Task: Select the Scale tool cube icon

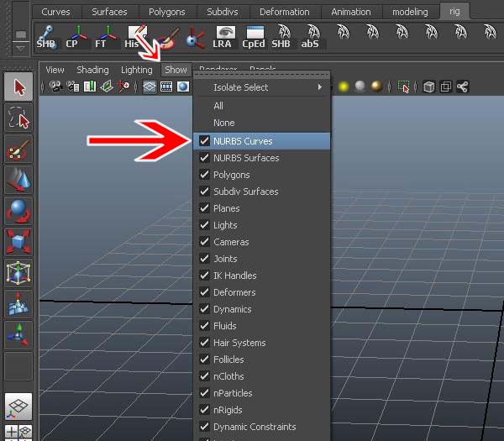Action: tap(18, 242)
